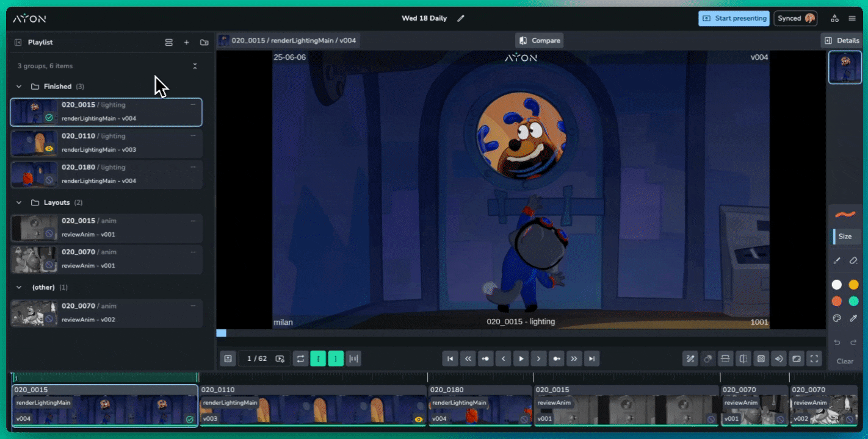Toggle the viewer audio mute button
This screenshot has height=439, width=868.
778,359
